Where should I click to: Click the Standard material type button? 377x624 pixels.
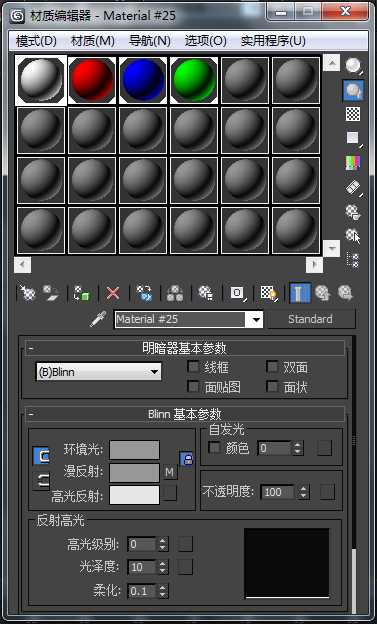[x=311, y=319]
